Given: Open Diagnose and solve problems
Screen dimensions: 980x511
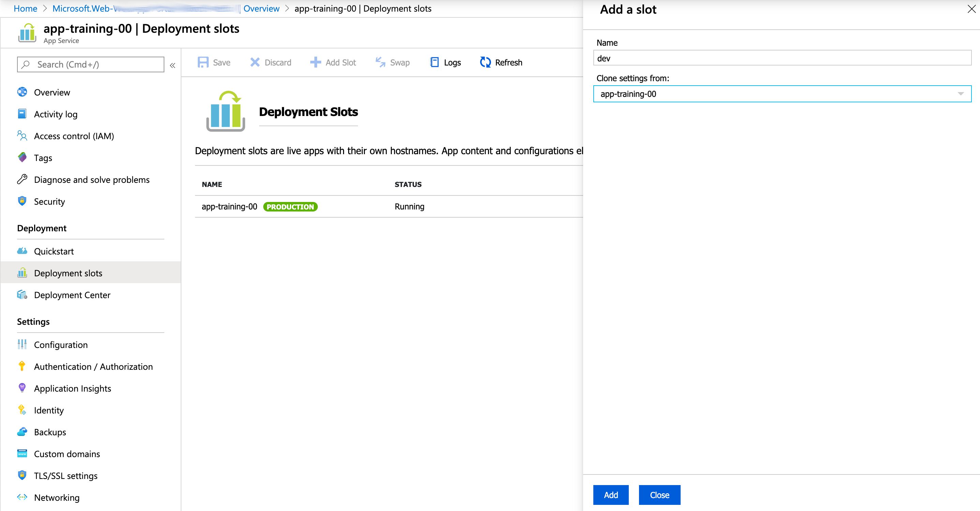Looking at the screenshot, I should point(91,179).
